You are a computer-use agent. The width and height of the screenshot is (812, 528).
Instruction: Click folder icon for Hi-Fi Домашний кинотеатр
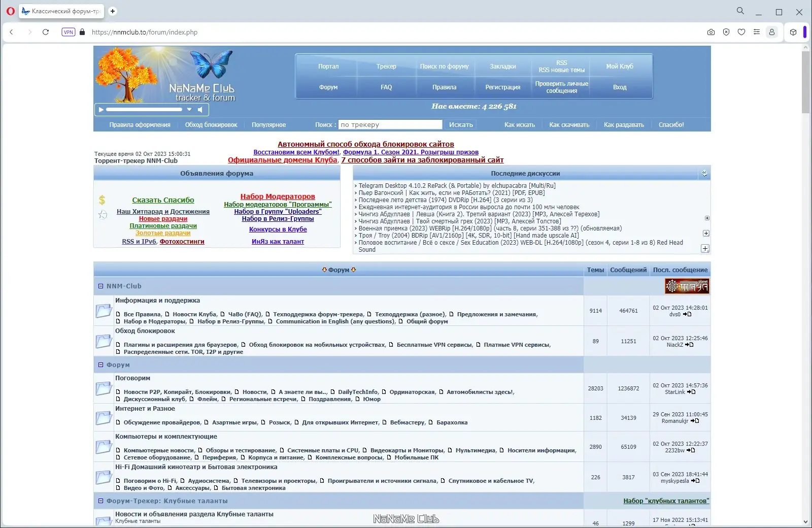(x=104, y=477)
